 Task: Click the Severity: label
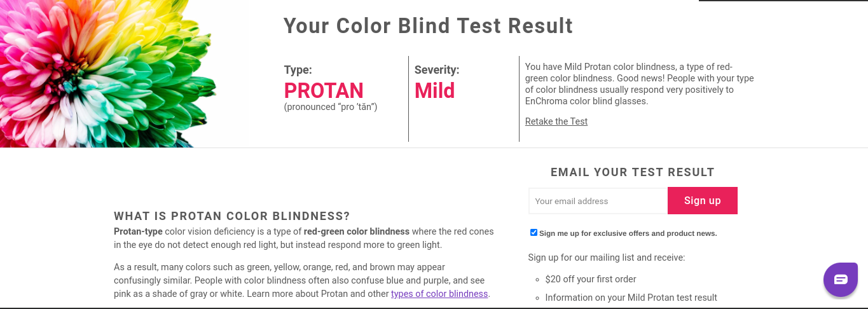[x=436, y=70]
